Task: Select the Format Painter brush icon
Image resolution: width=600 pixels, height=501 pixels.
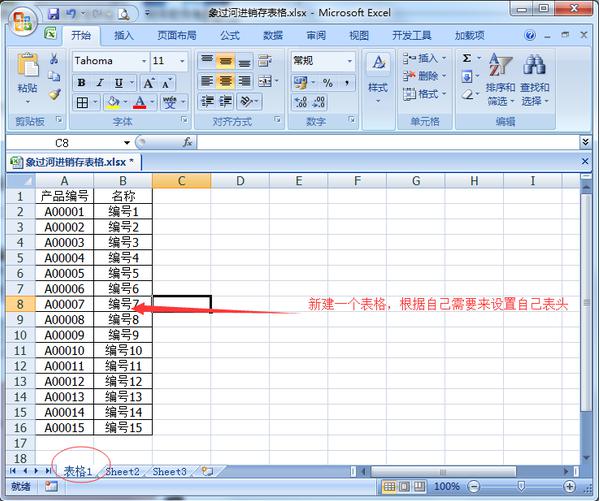Action: (55, 94)
